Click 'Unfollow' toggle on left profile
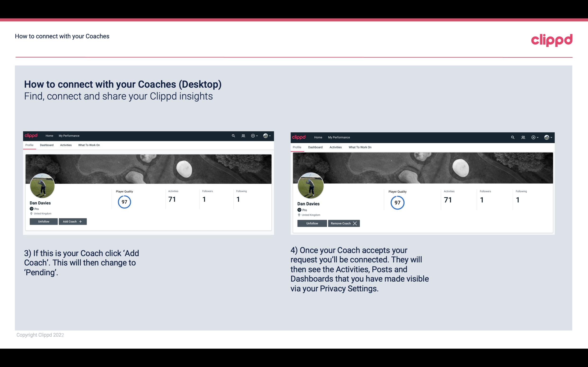This screenshot has width=588, height=367. [x=44, y=221]
